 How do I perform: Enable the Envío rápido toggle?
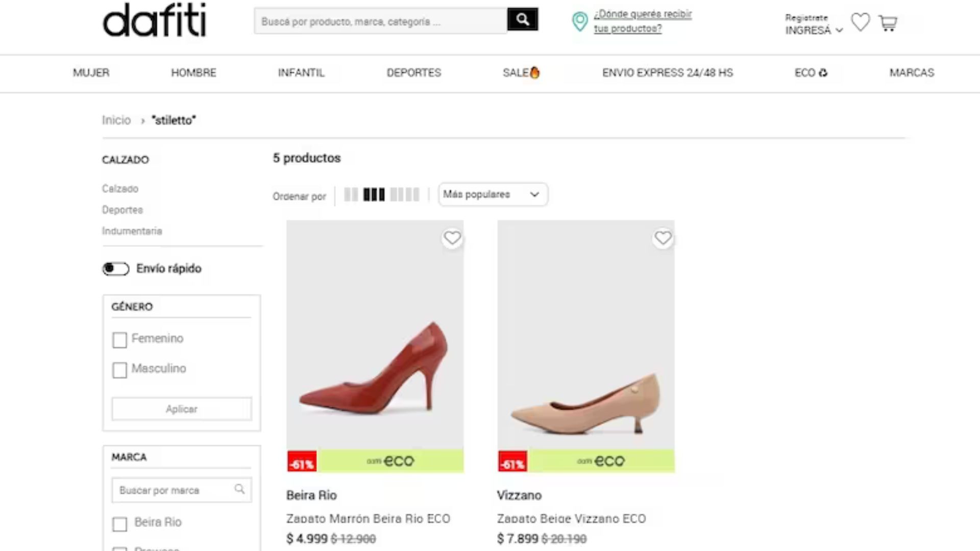(115, 268)
